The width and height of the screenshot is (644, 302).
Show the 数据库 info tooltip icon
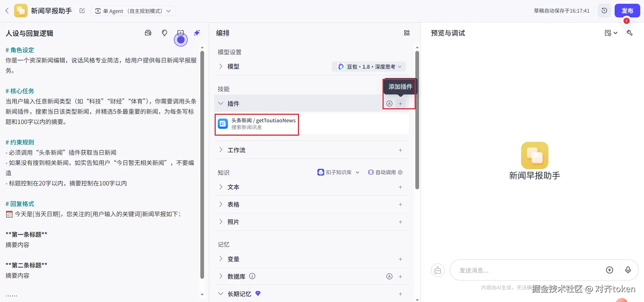[252, 276]
